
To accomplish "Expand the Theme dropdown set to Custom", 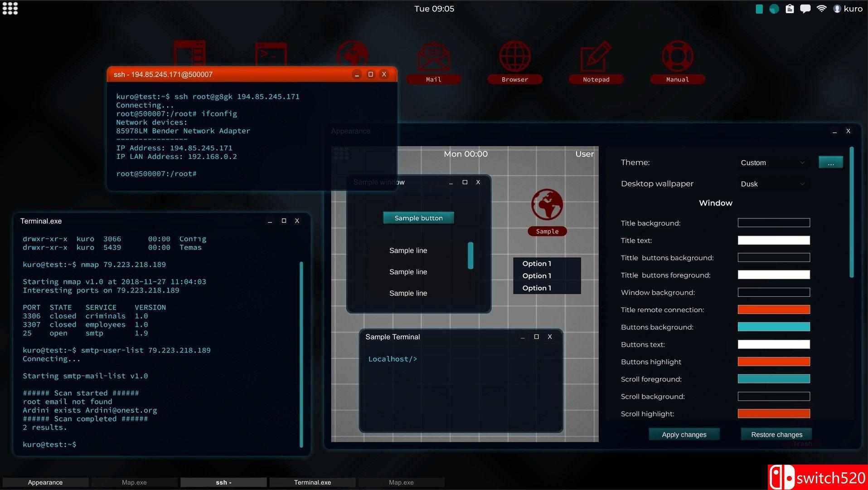I will tap(773, 163).
